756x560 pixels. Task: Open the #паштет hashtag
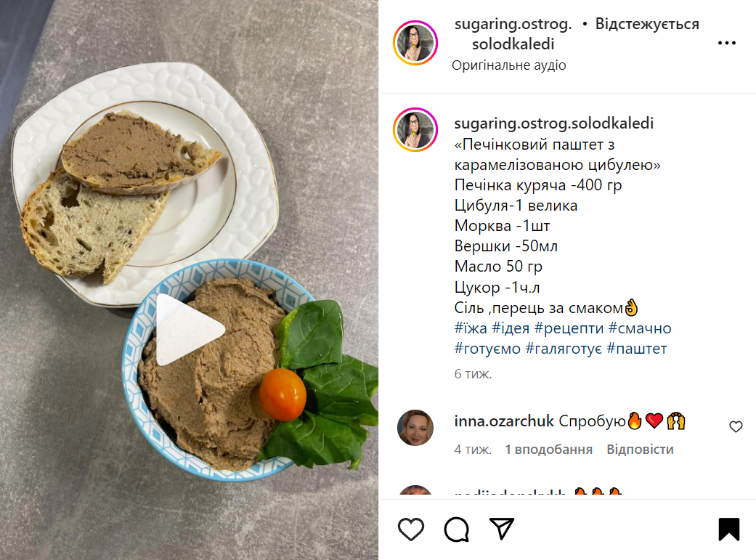(637, 349)
